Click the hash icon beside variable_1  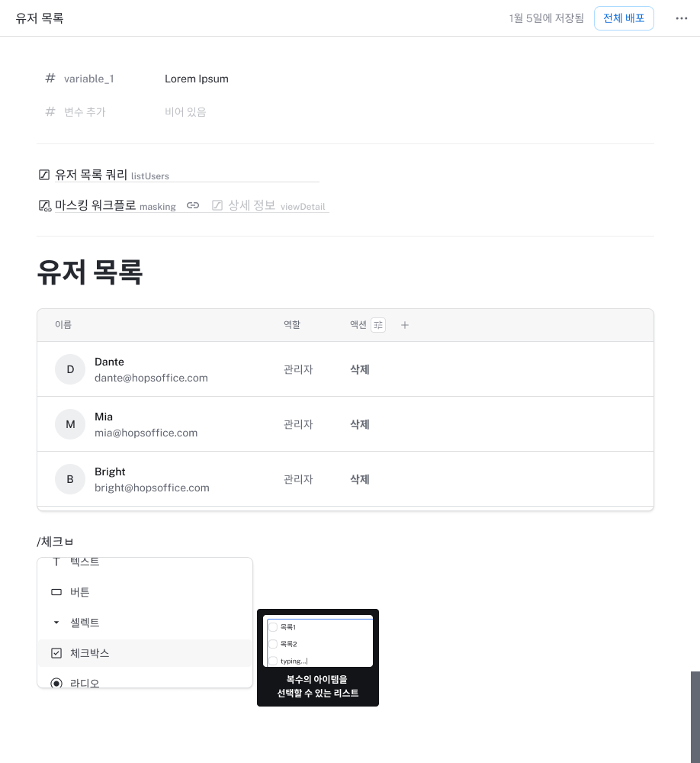50,79
